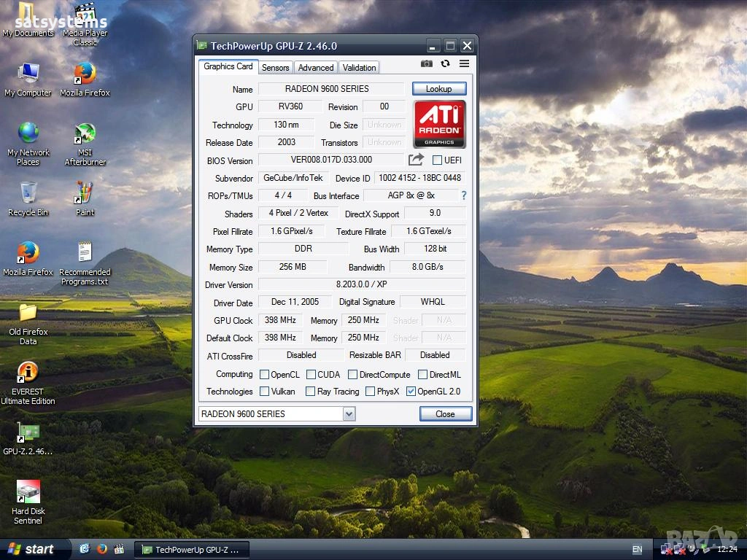Enable the OpenCL checkbox
747x560 pixels.
(x=264, y=375)
